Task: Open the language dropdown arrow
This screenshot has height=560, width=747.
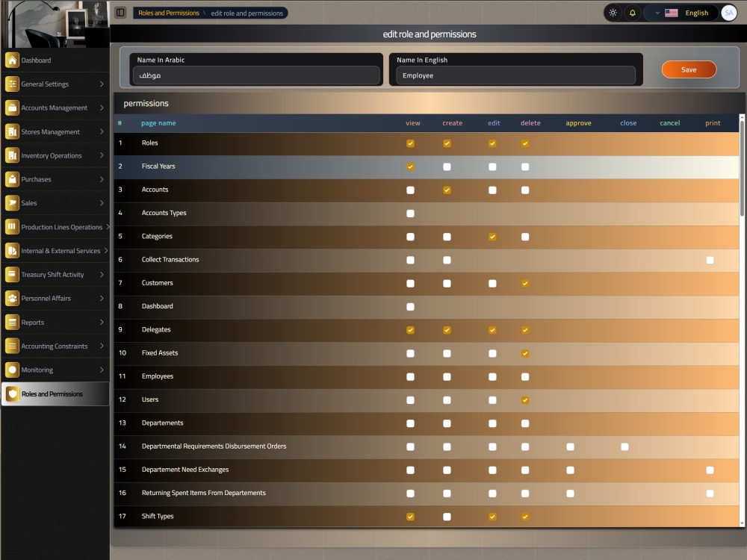Action: click(657, 13)
